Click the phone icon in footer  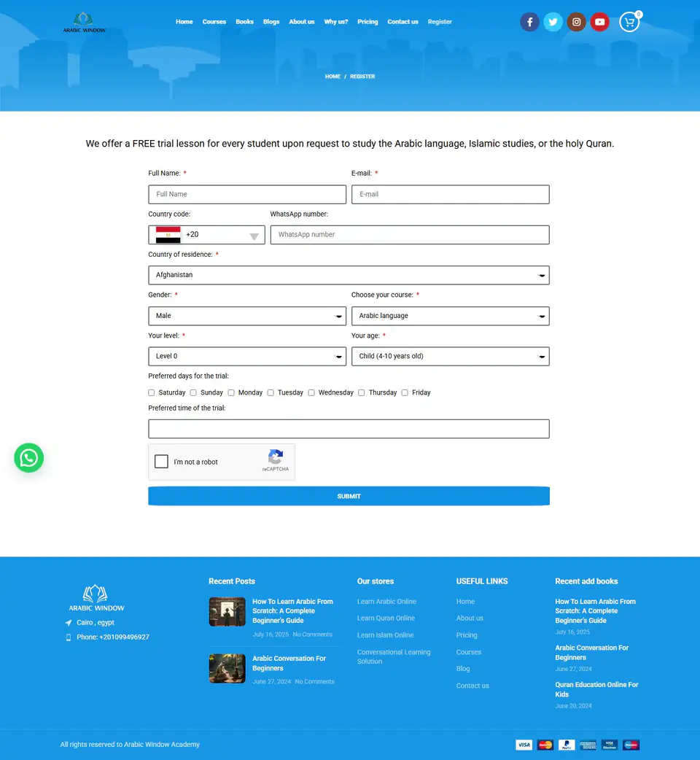pyautogui.click(x=69, y=637)
